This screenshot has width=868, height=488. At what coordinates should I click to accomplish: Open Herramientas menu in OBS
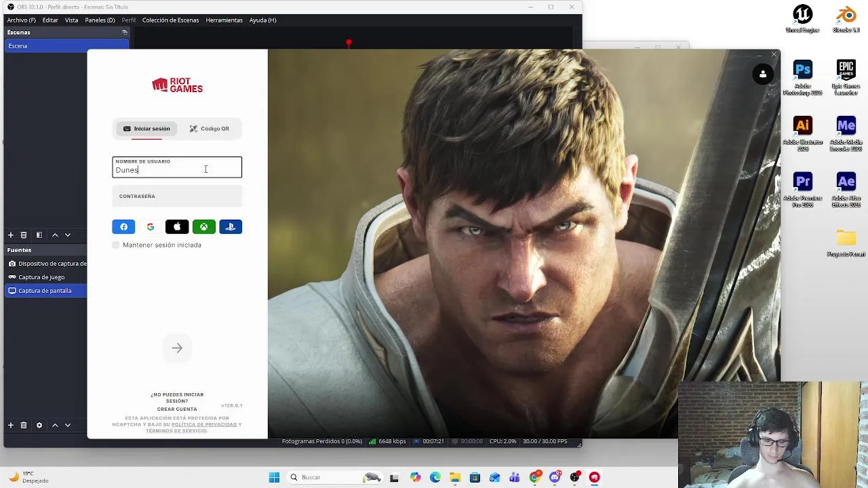pyautogui.click(x=224, y=20)
